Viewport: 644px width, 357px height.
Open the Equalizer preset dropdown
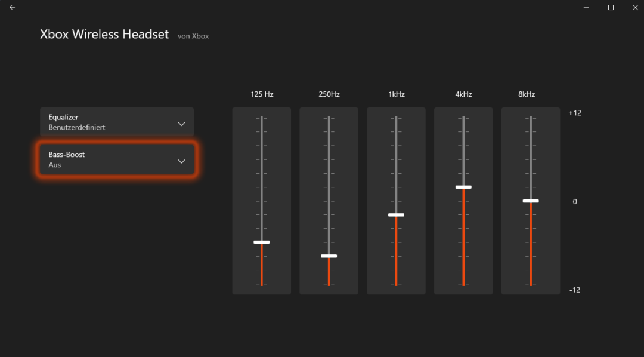pos(116,122)
